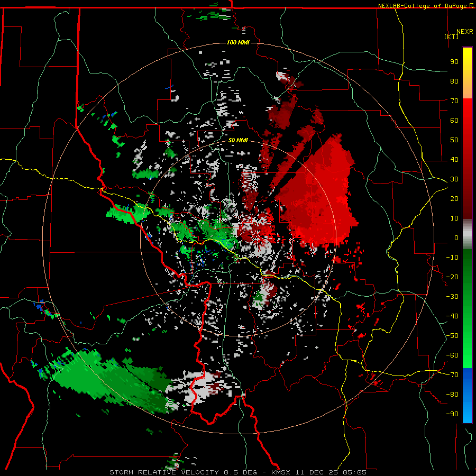The image size is (476, 476).
Task: Click the 05:05 timestamp text
Action: (354, 472)
